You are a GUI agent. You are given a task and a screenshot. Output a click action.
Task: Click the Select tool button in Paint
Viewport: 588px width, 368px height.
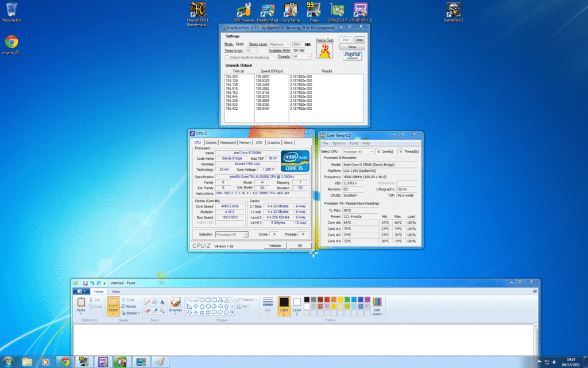[x=113, y=306]
